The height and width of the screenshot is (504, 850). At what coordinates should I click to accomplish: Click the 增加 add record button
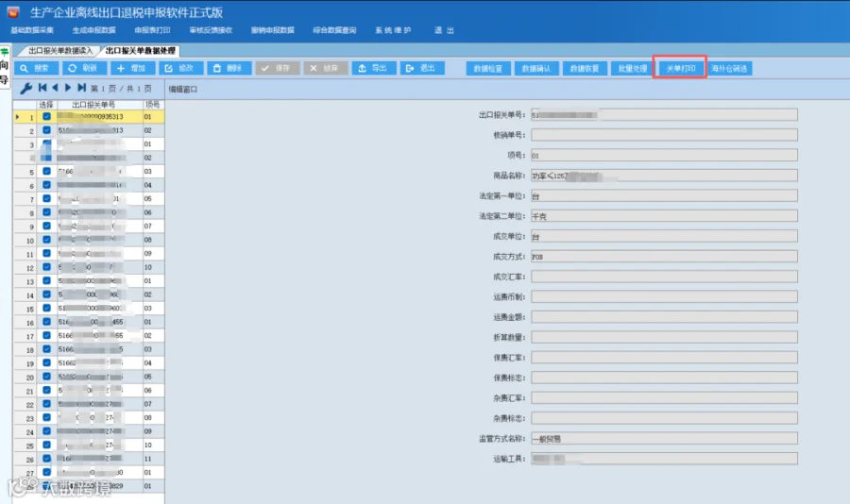(133, 68)
